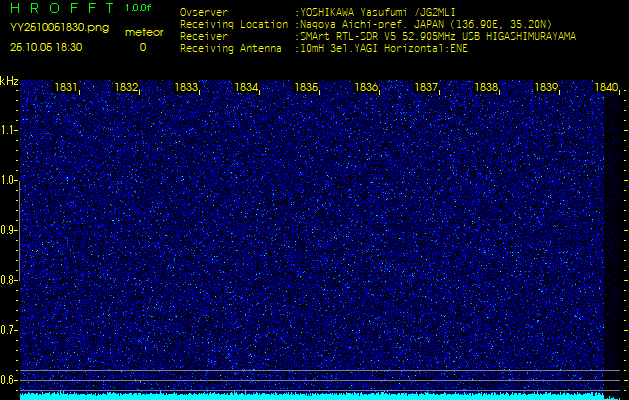Click the HROFFT title text
This screenshot has height=400, width=629.
pos(60,8)
